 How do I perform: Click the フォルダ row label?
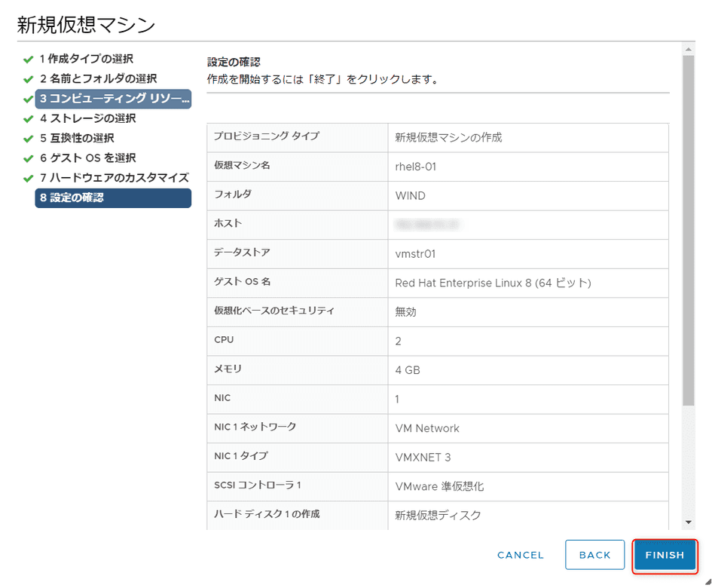(x=233, y=194)
